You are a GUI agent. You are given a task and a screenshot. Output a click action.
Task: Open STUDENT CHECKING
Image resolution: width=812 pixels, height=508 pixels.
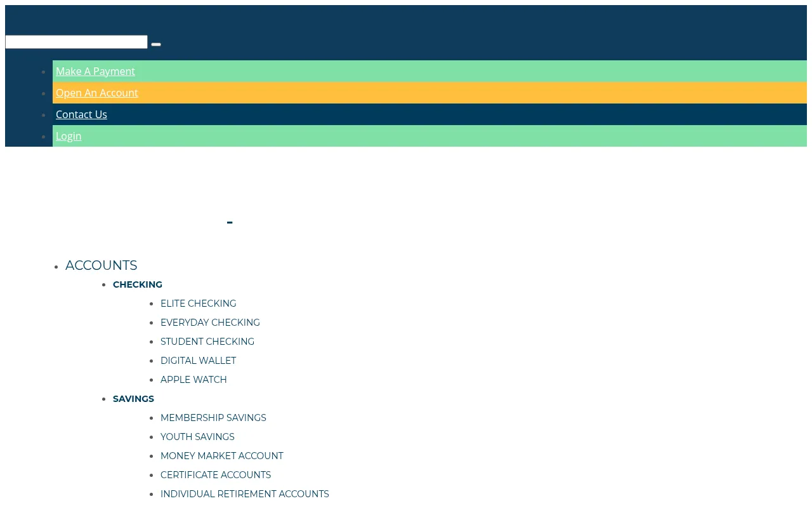click(x=207, y=342)
